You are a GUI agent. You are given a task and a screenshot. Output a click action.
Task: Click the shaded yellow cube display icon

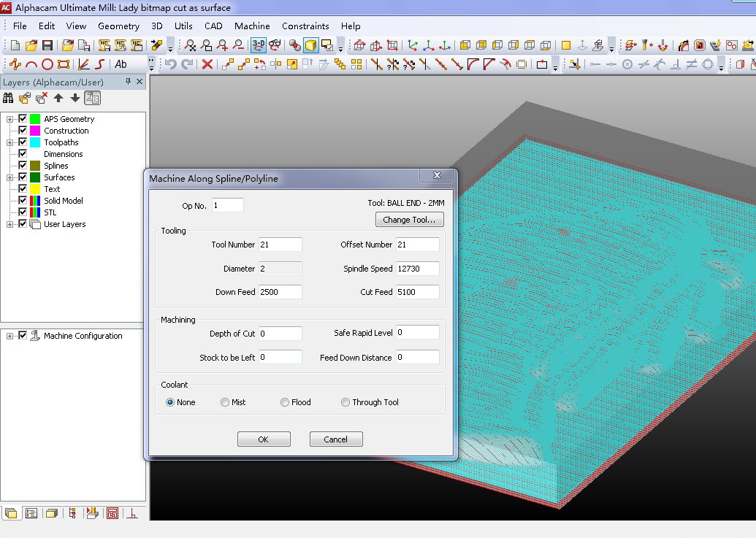coord(311,45)
